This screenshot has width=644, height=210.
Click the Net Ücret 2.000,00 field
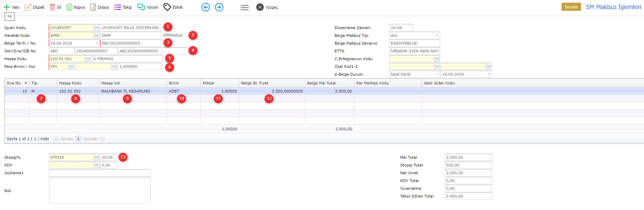tap(469, 173)
